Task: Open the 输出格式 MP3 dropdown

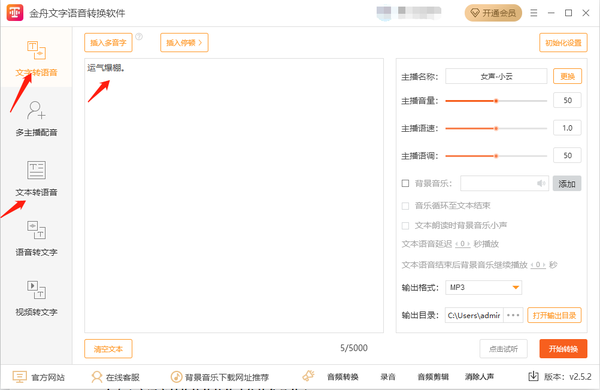Action: tap(484, 287)
